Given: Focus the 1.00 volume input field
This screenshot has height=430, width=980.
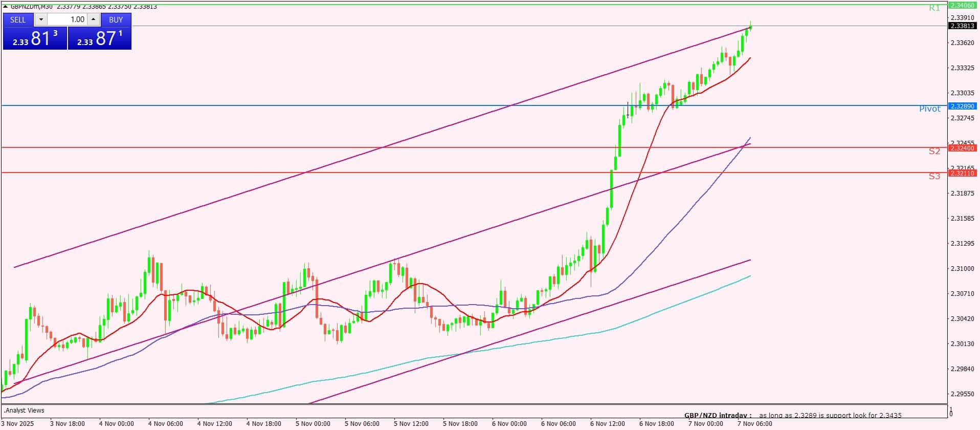Looking at the screenshot, I should point(67,19).
